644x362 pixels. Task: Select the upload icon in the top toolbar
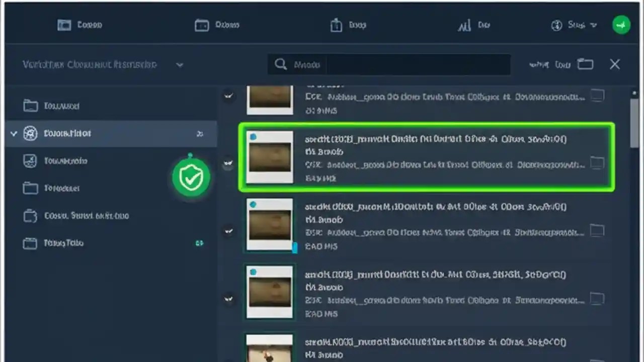(336, 24)
